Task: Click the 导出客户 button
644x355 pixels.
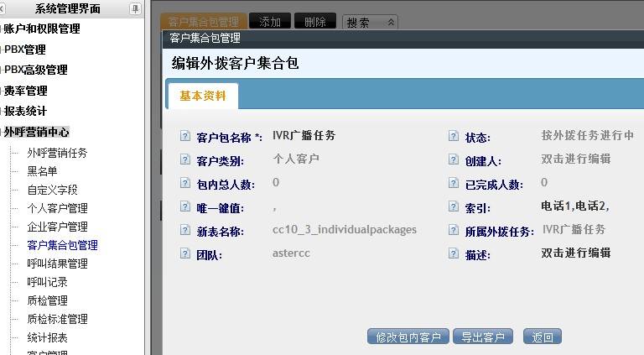Action: tap(483, 337)
